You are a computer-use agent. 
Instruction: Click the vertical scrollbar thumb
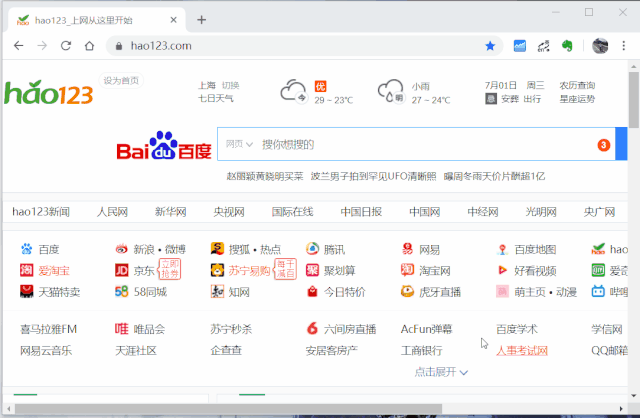click(x=633, y=100)
